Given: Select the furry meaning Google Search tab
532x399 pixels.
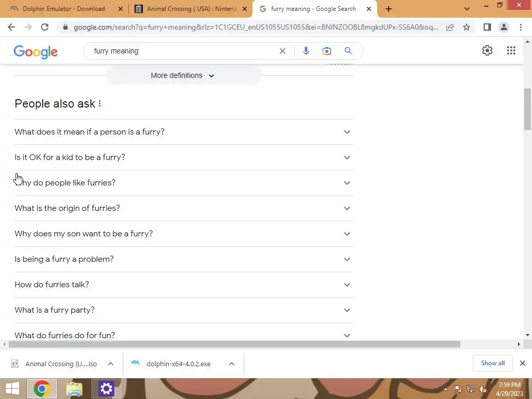Looking at the screenshot, I should (314, 9).
